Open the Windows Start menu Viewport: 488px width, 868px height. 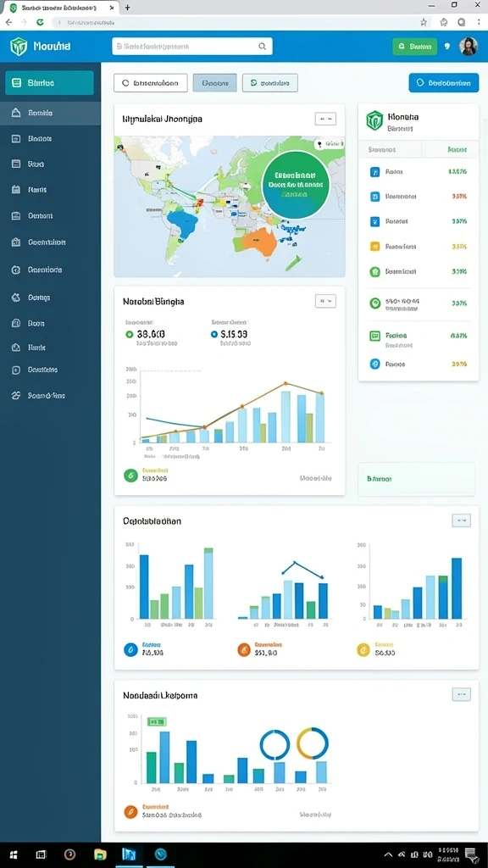tap(14, 854)
